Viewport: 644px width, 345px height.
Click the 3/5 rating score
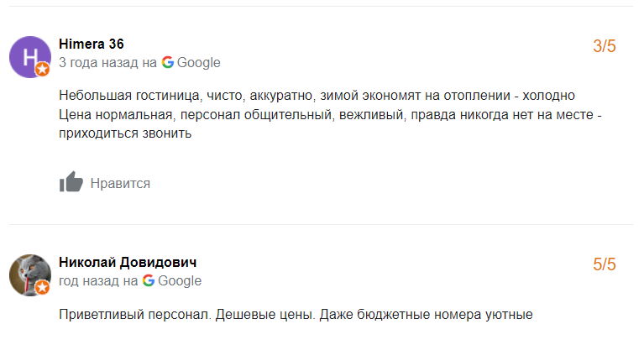(605, 46)
